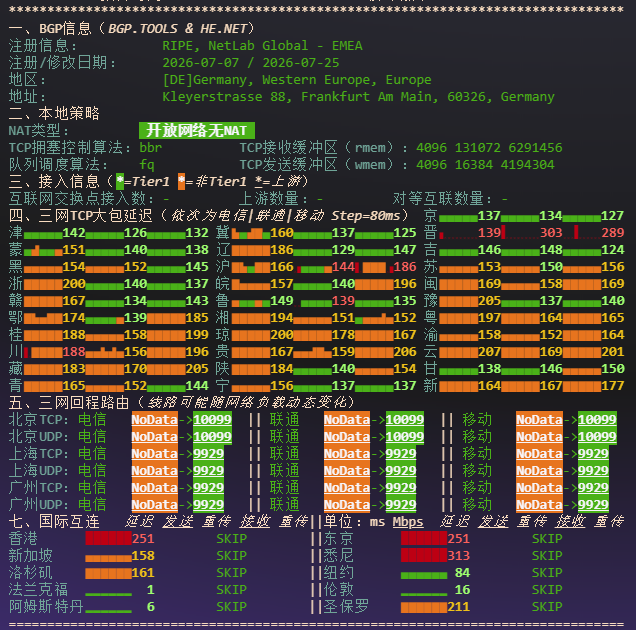Click the '158' latency for 新加坡
Image resolution: width=636 pixels, height=630 pixels.
tap(143, 556)
